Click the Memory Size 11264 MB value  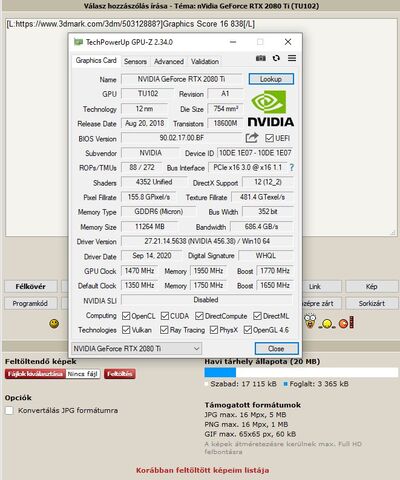click(x=150, y=227)
